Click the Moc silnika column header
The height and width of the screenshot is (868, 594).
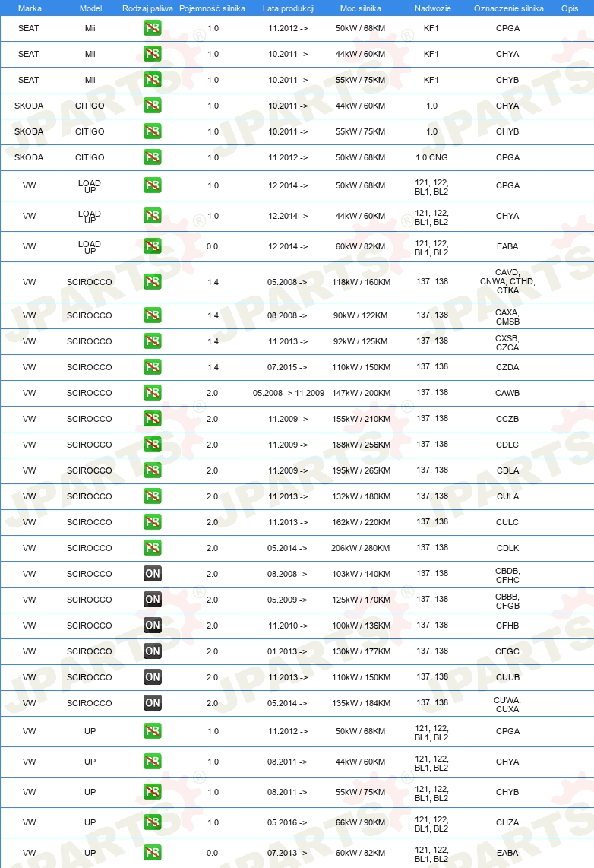(361, 8)
